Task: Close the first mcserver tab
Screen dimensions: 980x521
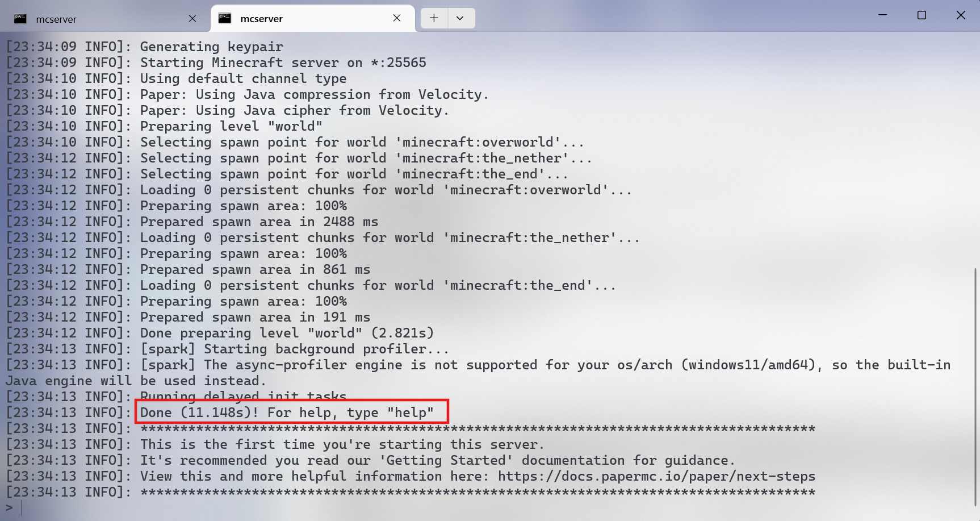Action: click(x=192, y=19)
